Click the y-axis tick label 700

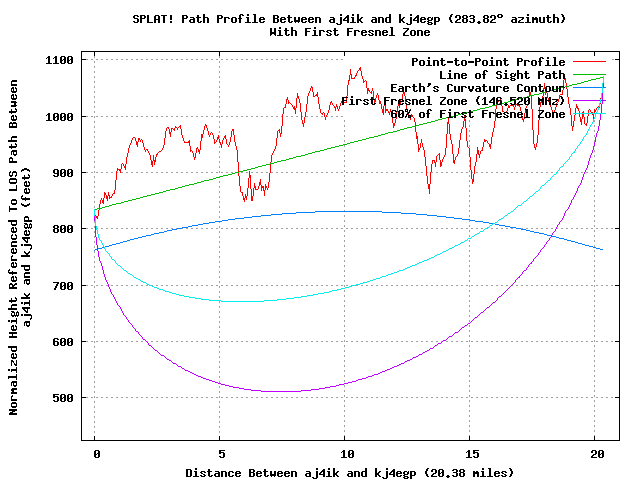[x=63, y=286]
